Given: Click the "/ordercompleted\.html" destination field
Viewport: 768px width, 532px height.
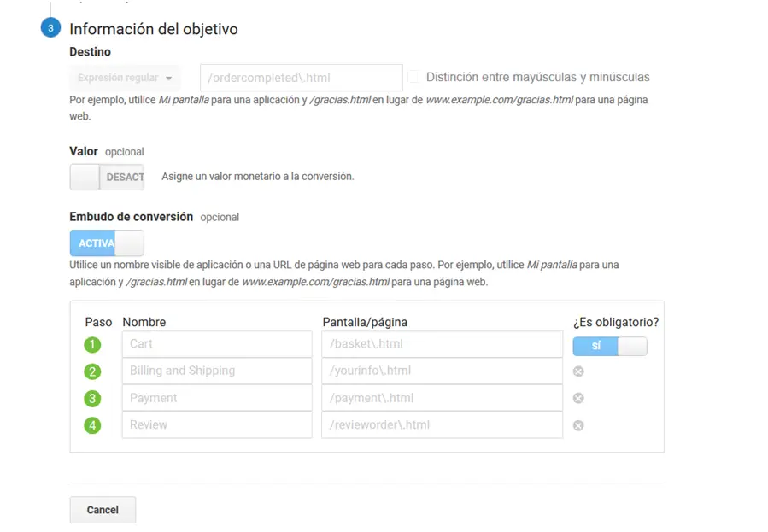Looking at the screenshot, I should click(x=301, y=77).
